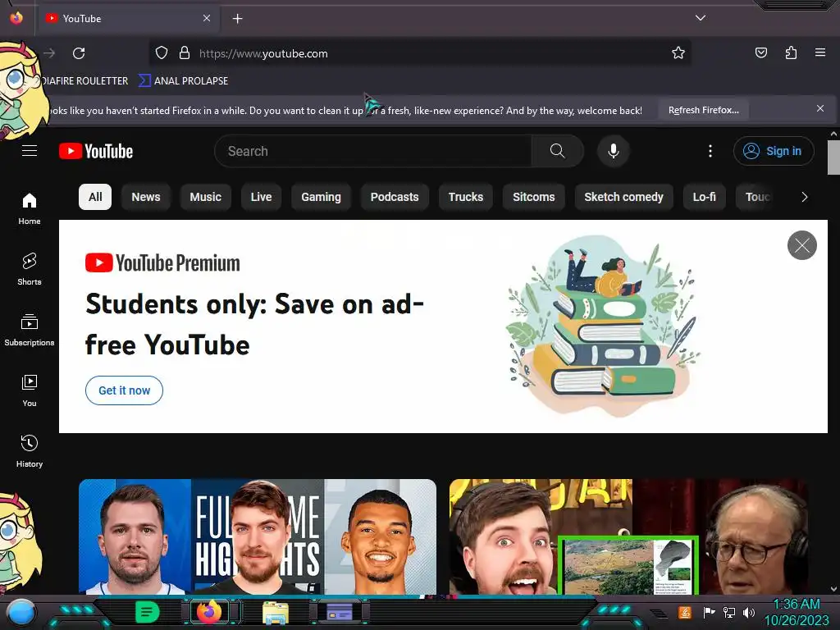The height and width of the screenshot is (630, 840).
Task: Open the ANAL PROLAPSE bookmark
Action: pos(183,81)
